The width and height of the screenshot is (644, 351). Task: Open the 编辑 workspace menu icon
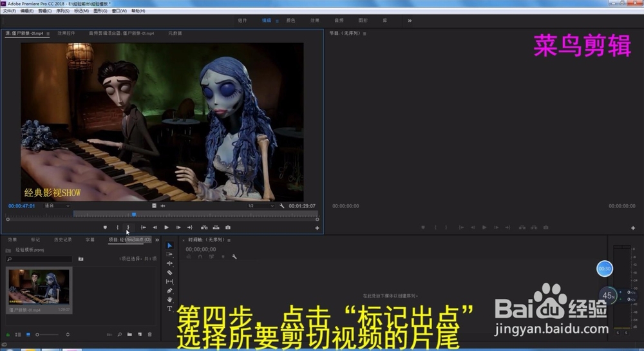point(277,21)
